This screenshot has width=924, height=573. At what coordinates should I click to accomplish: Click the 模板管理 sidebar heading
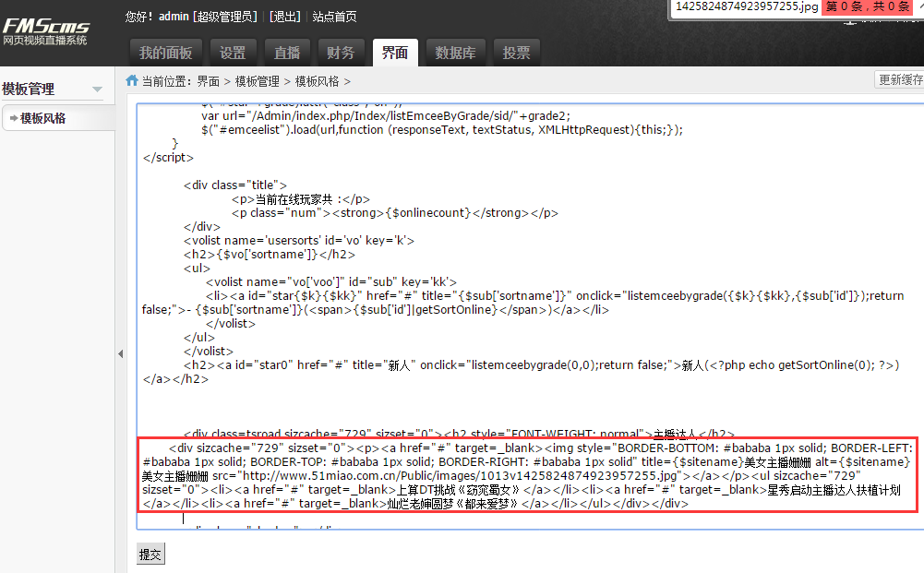tap(29, 89)
